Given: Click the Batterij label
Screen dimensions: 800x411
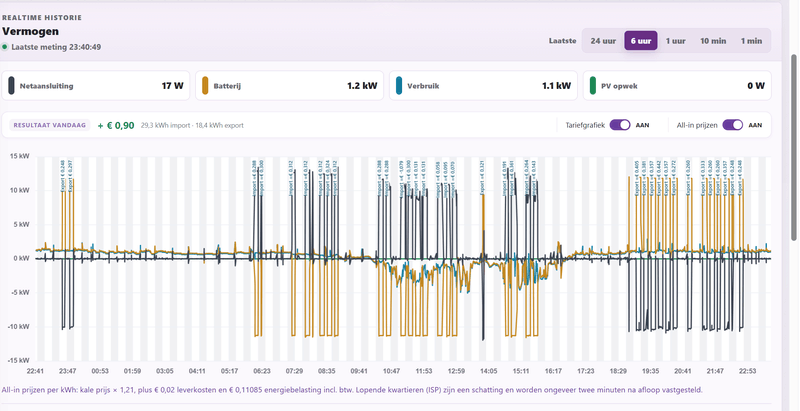Looking at the screenshot, I should coord(227,86).
